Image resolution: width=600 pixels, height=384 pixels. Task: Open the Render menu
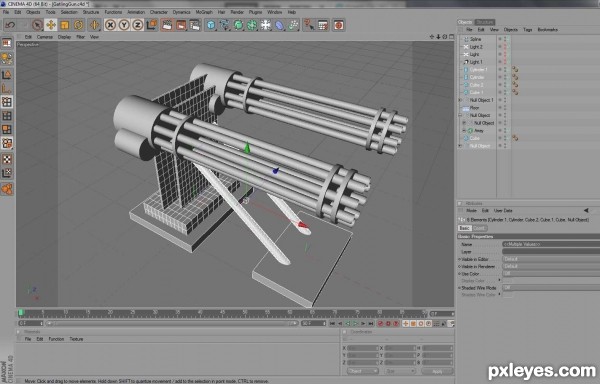point(237,12)
